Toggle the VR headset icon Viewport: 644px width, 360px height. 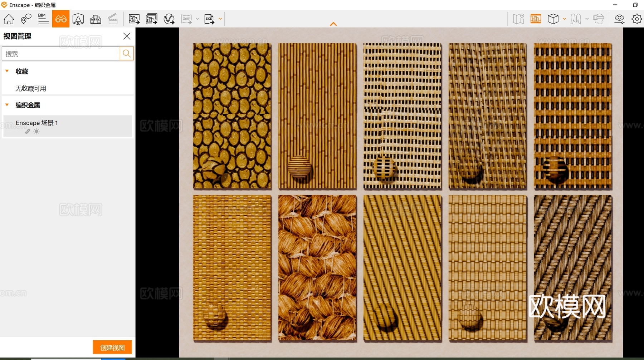click(x=599, y=19)
